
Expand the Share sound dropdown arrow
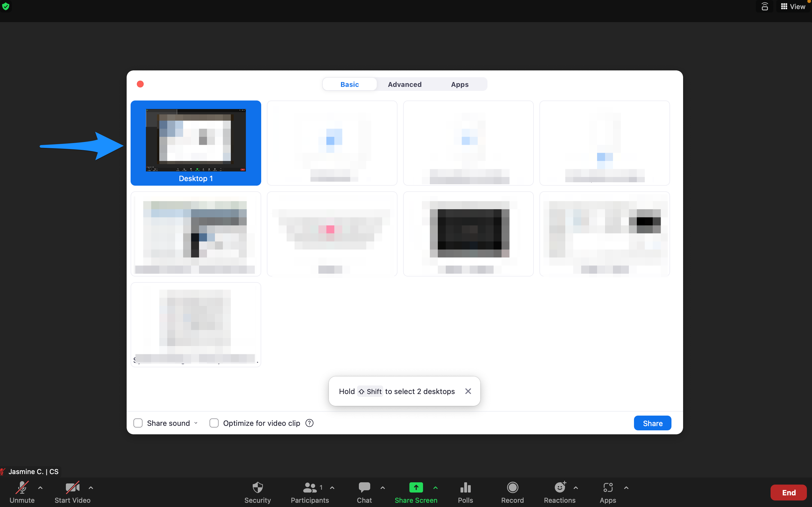click(196, 423)
